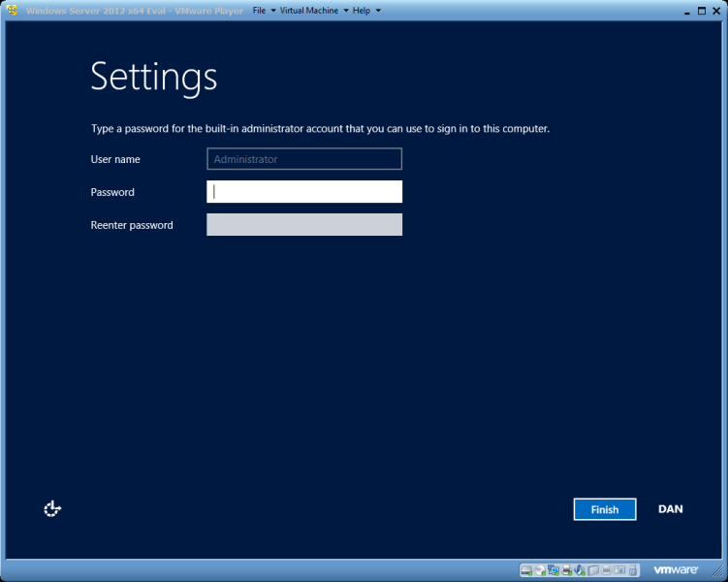Expand the Virtual Machine dropdown arrow
This screenshot has width=728, height=582.
point(345,11)
